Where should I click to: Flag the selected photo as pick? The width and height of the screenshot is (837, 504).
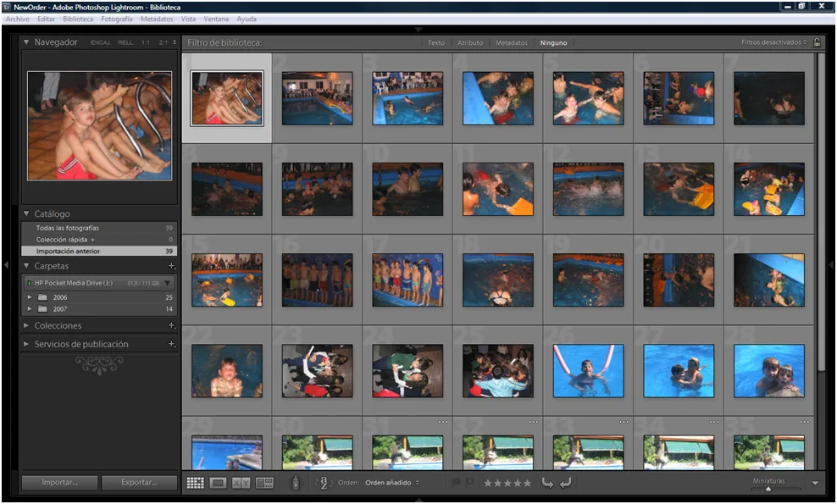[x=456, y=482]
